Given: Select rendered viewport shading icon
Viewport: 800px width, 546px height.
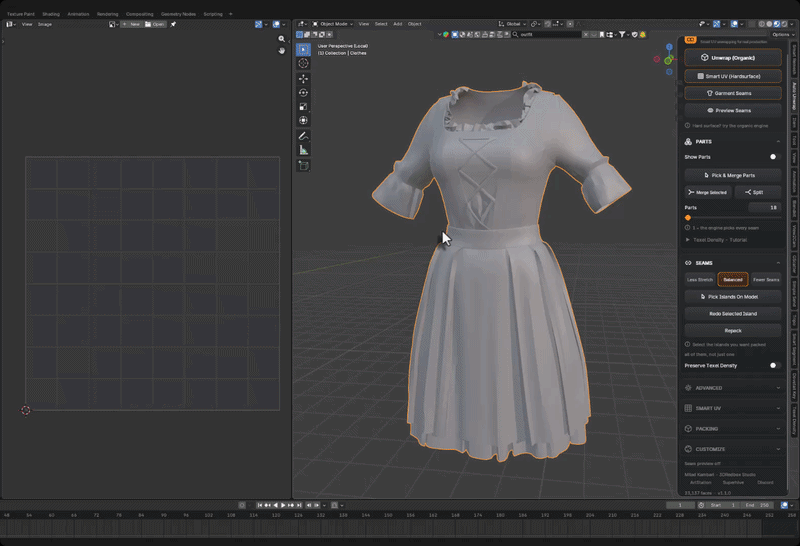Looking at the screenshot, I should (783, 24).
